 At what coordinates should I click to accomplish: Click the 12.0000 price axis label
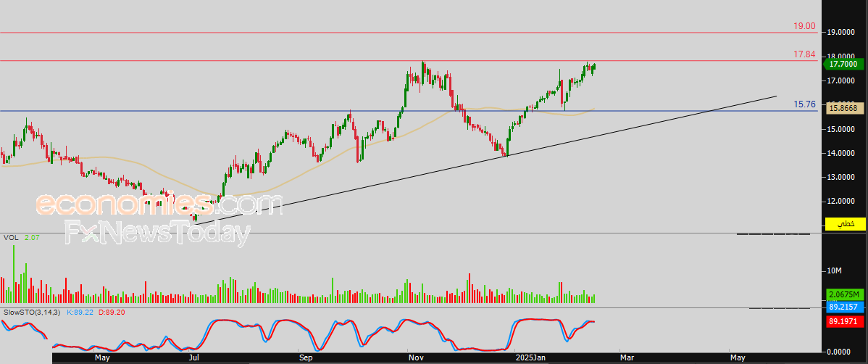pyautogui.click(x=840, y=201)
